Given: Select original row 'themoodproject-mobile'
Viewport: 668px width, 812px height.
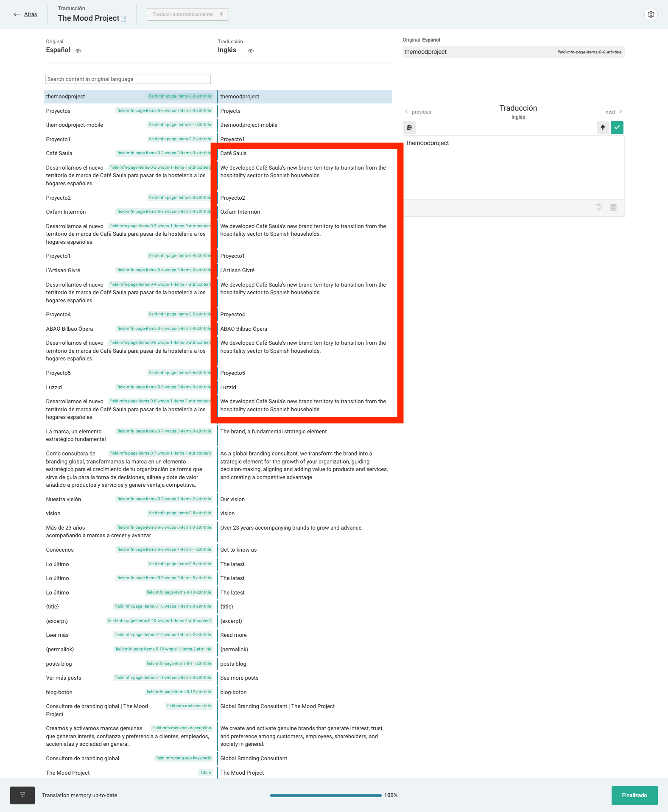Looking at the screenshot, I should (x=130, y=125).
